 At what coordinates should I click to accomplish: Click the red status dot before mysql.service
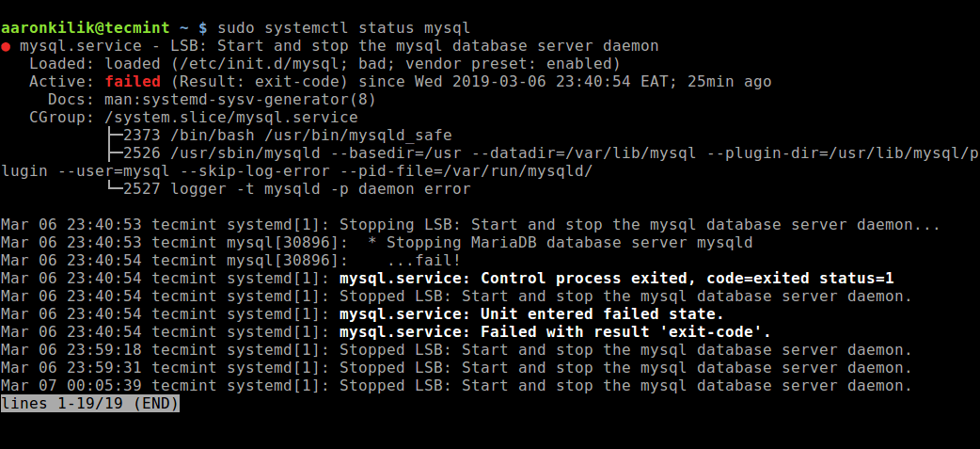coord(7,46)
